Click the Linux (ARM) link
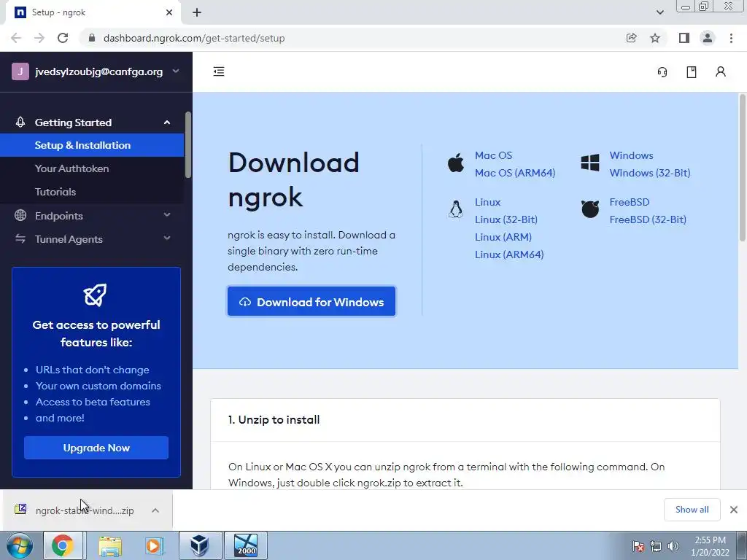Image resolution: width=747 pixels, height=560 pixels. [503, 237]
